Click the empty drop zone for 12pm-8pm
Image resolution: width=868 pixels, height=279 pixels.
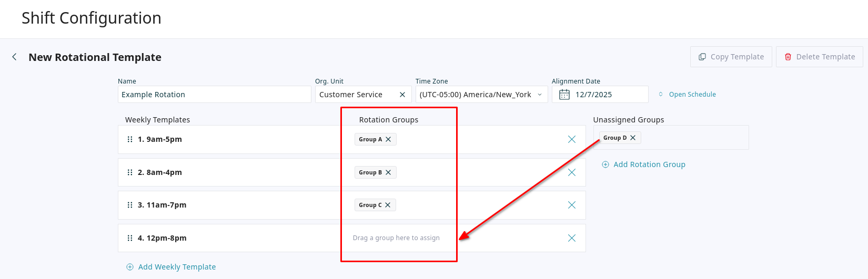(396, 238)
